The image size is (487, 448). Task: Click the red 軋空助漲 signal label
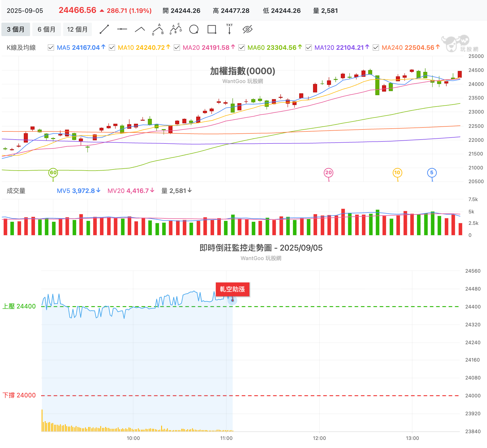(232, 289)
